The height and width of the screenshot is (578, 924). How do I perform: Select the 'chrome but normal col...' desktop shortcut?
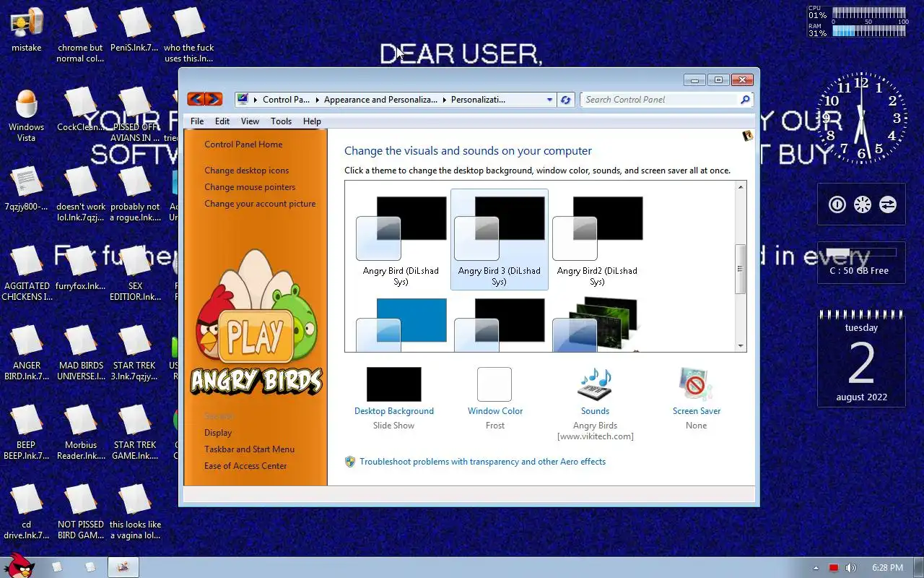80,34
